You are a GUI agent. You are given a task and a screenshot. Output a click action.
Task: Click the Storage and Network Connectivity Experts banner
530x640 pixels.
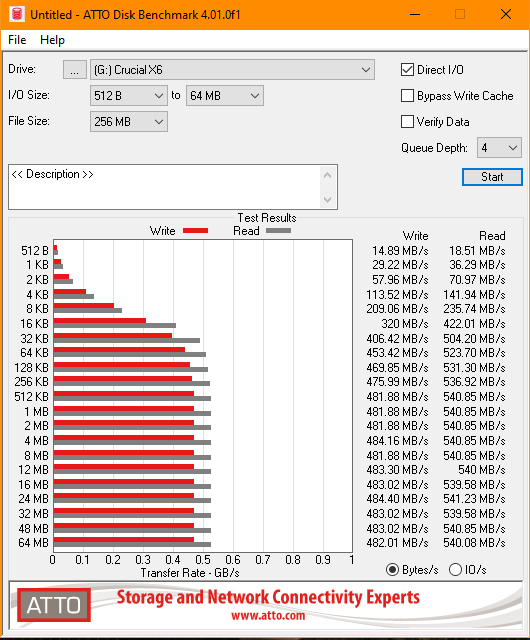coord(268,597)
